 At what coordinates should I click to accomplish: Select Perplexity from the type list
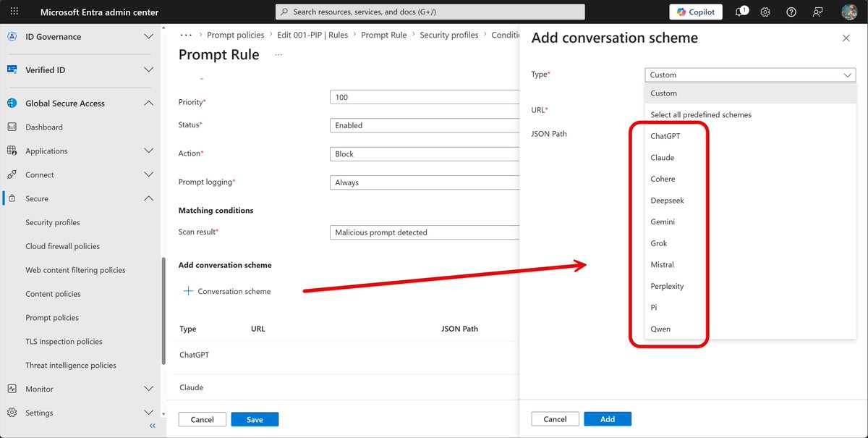(x=750, y=286)
